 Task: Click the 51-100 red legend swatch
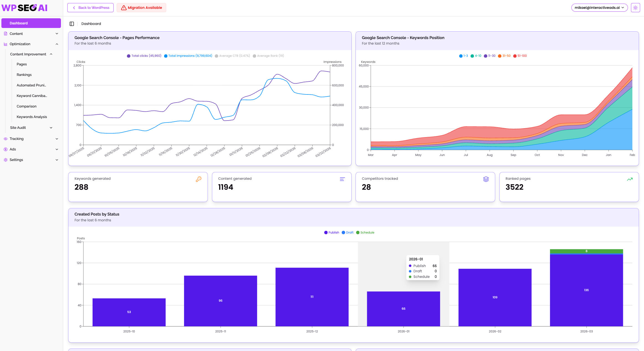pos(515,56)
